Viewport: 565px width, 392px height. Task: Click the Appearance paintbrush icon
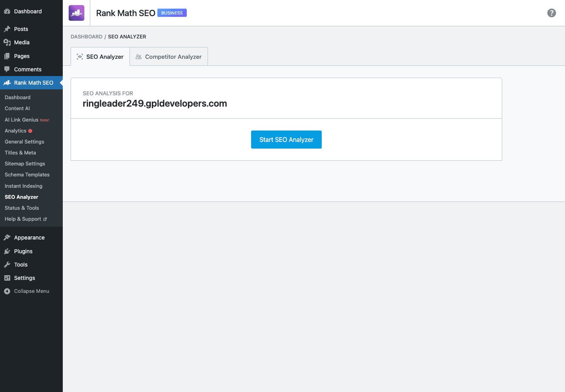tap(7, 238)
